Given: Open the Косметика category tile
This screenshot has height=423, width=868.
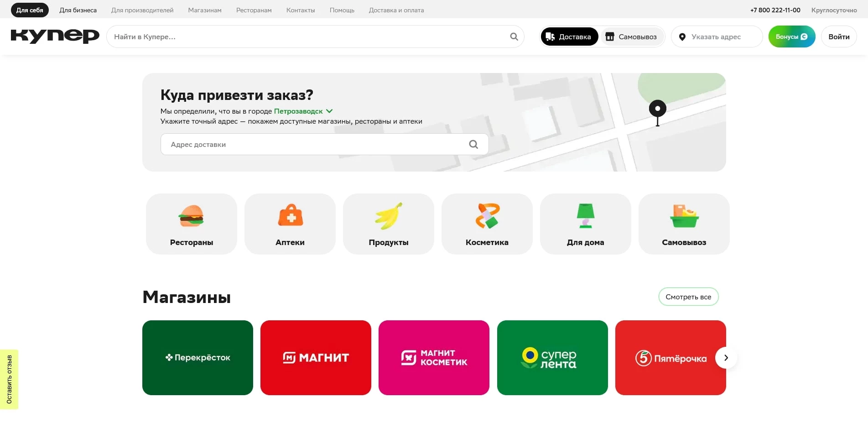Looking at the screenshot, I should 487,224.
